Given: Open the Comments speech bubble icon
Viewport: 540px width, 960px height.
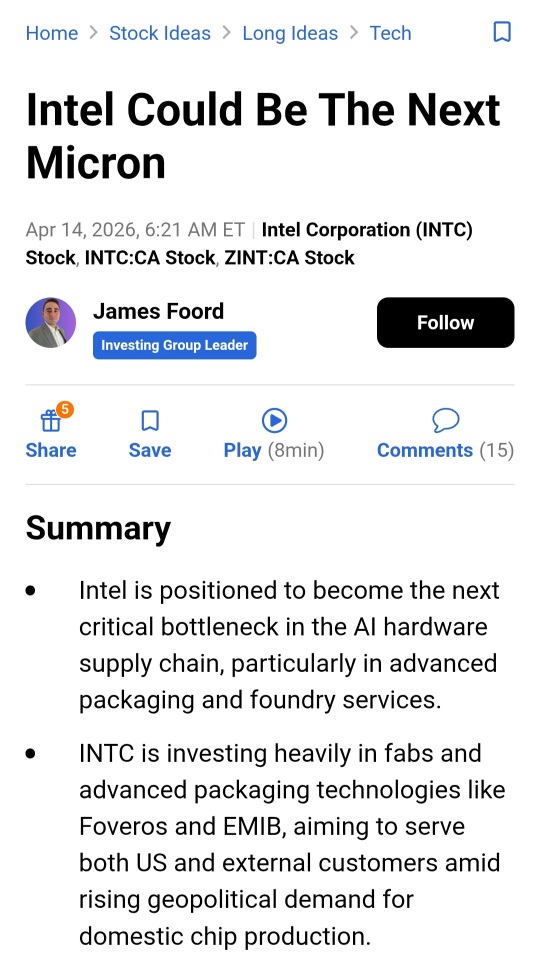Looking at the screenshot, I should pyautogui.click(x=446, y=421).
